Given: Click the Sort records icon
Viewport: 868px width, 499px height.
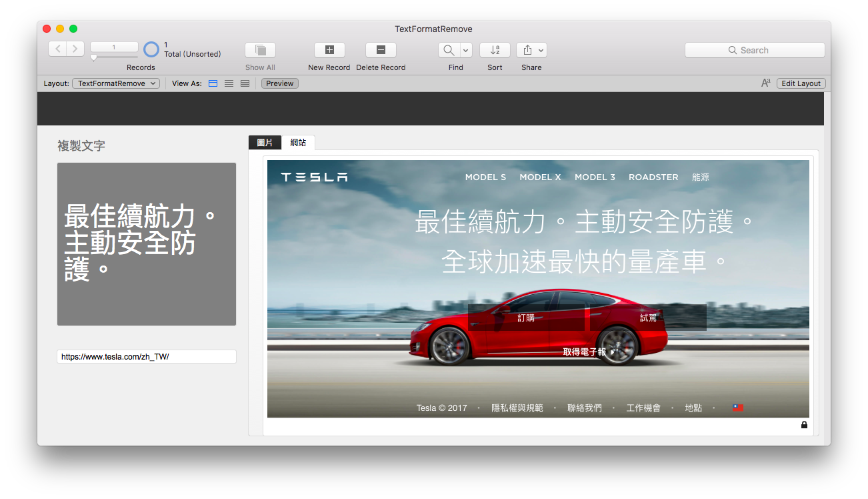Looking at the screenshot, I should coord(495,50).
